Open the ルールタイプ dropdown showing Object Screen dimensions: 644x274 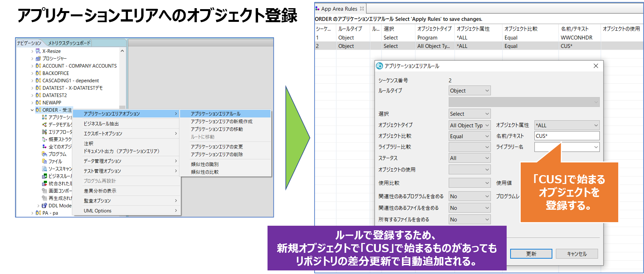click(469, 91)
